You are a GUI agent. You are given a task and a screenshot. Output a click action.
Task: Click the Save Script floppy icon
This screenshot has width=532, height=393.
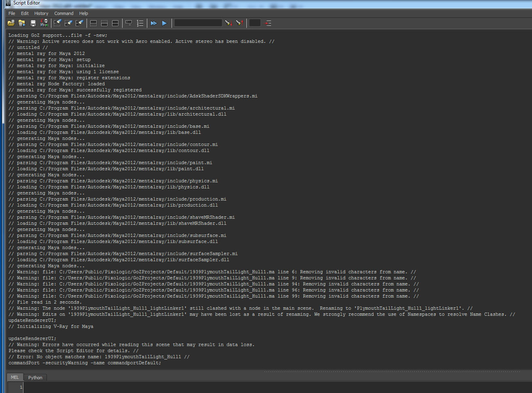[33, 23]
